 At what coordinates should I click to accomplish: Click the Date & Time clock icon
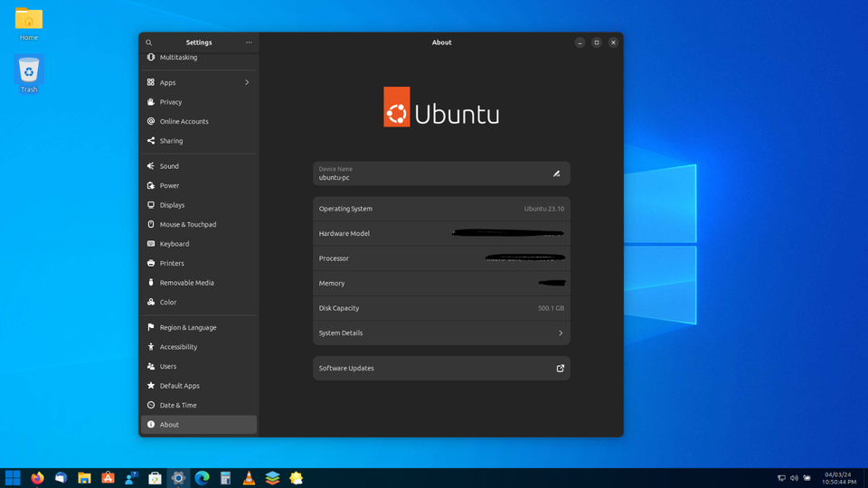pos(151,405)
